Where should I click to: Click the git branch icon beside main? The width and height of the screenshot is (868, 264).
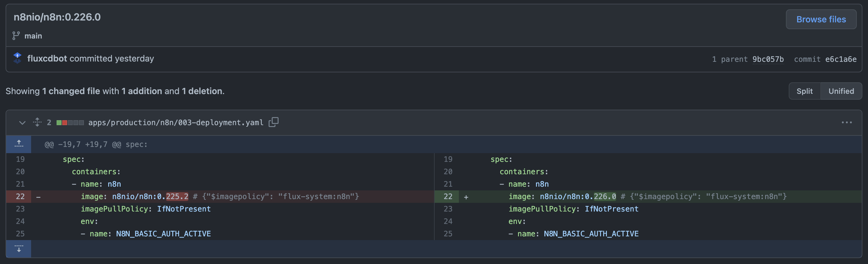pos(16,36)
